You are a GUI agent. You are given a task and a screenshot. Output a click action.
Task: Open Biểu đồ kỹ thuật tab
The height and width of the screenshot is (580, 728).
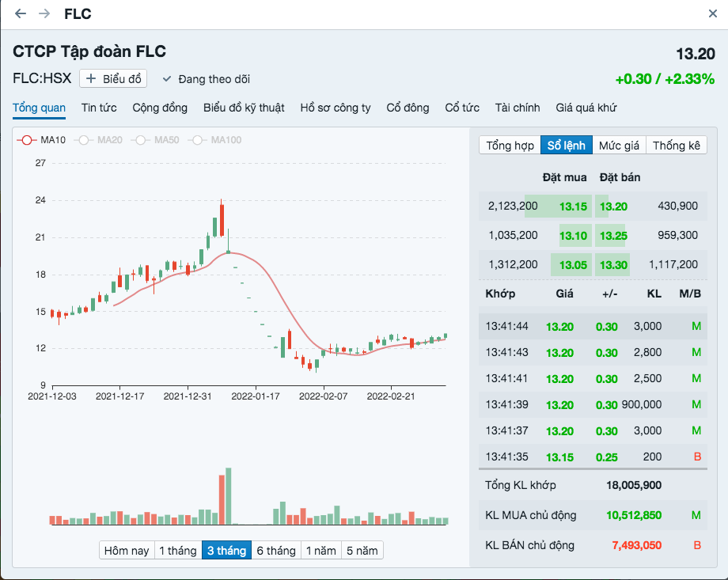click(244, 108)
